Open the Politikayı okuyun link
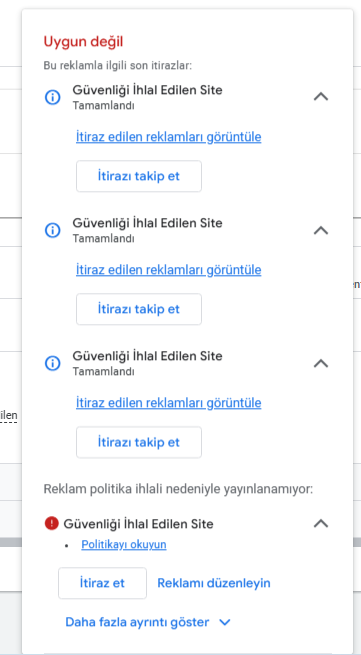Viewport: 361px width, 655px height. click(x=124, y=545)
